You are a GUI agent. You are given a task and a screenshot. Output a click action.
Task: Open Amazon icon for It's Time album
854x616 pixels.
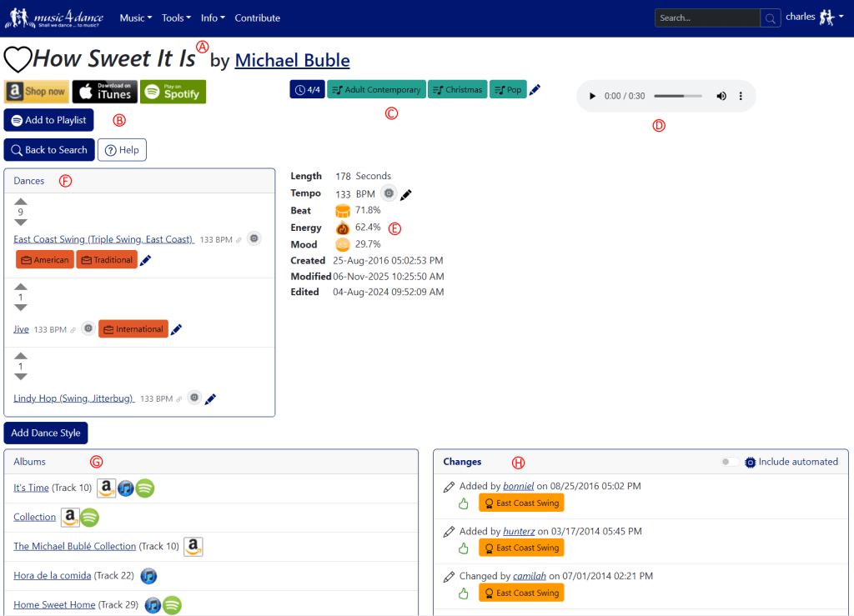click(x=106, y=488)
